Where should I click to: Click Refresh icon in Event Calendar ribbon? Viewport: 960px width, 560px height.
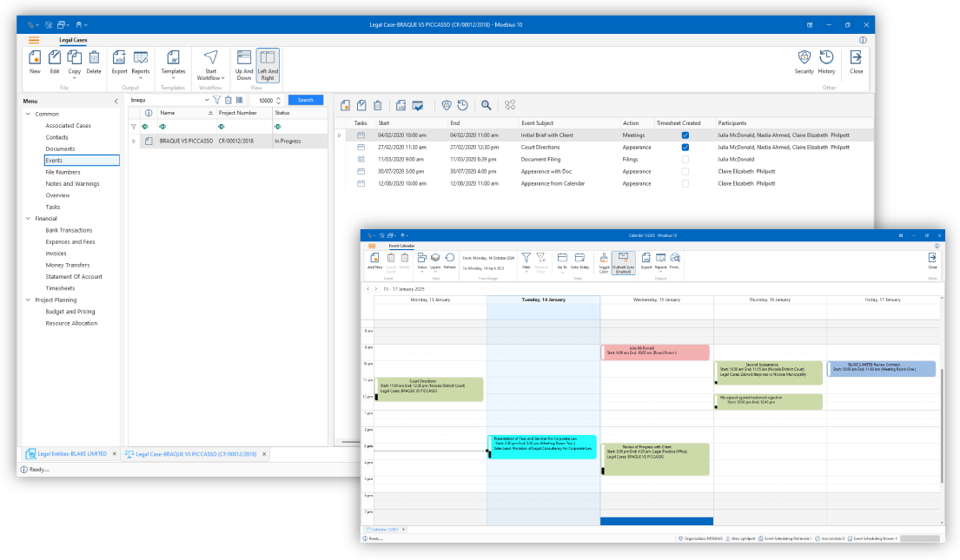click(449, 260)
